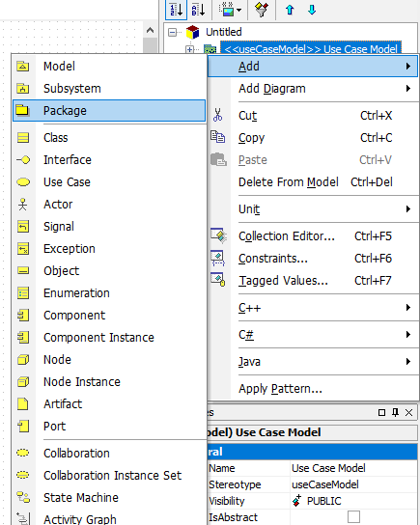
Task: Sort model explorer by storage order
Action: 176,10
